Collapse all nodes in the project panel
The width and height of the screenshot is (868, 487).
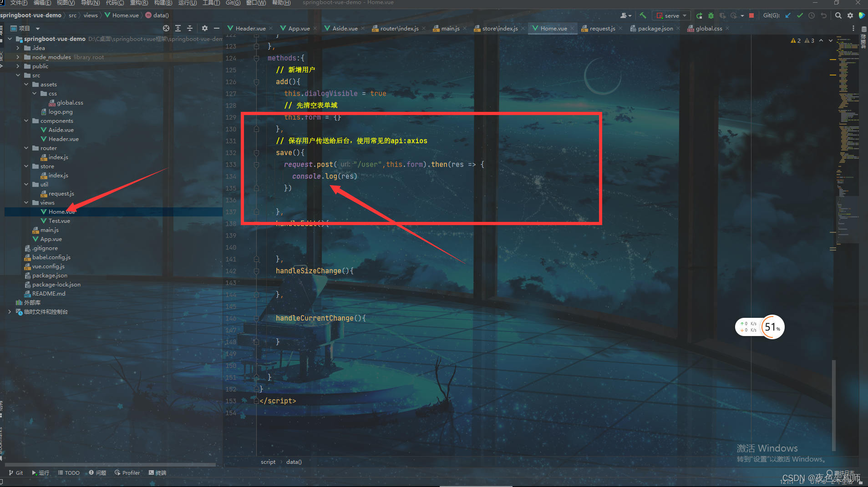[190, 28]
